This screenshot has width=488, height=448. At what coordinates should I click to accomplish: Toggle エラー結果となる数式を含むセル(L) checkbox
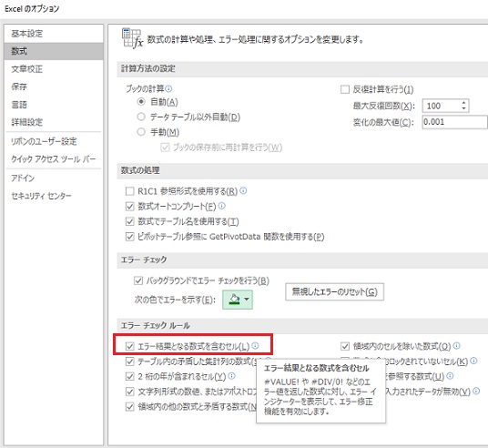click(130, 346)
